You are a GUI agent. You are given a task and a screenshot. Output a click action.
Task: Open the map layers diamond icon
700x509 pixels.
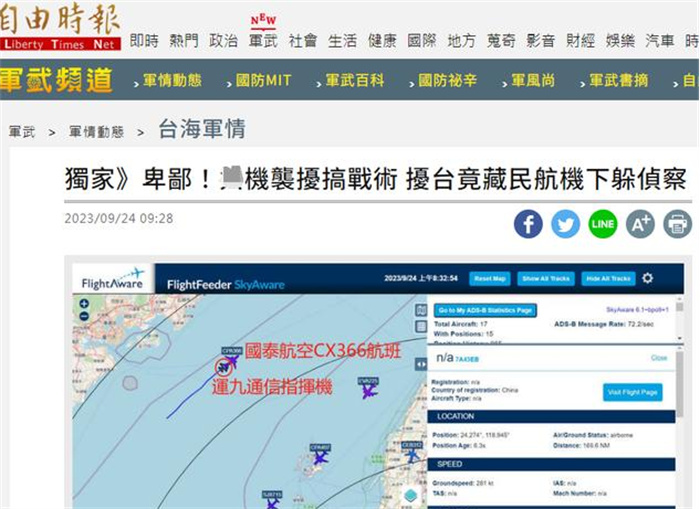411,496
